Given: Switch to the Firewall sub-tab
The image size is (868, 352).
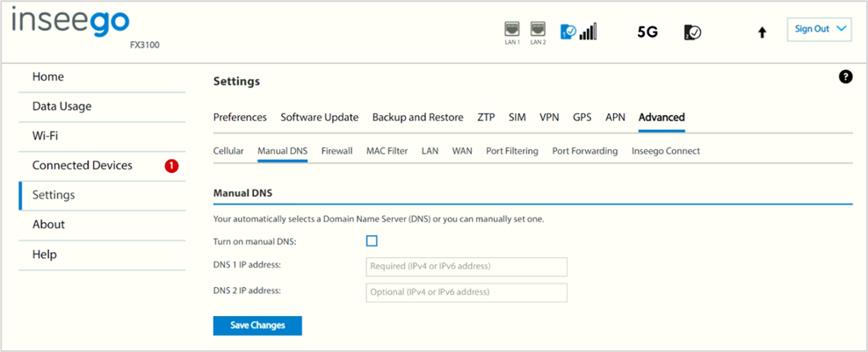Looking at the screenshot, I should point(336,151).
